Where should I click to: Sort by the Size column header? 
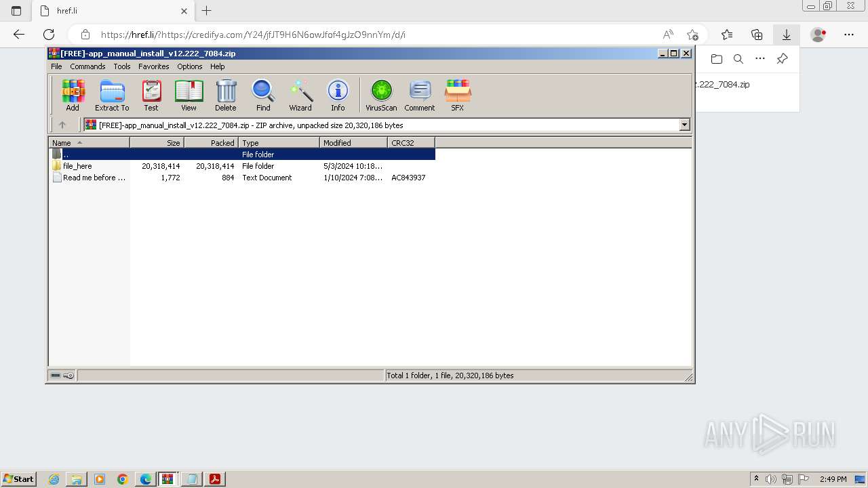click(157, 142)
